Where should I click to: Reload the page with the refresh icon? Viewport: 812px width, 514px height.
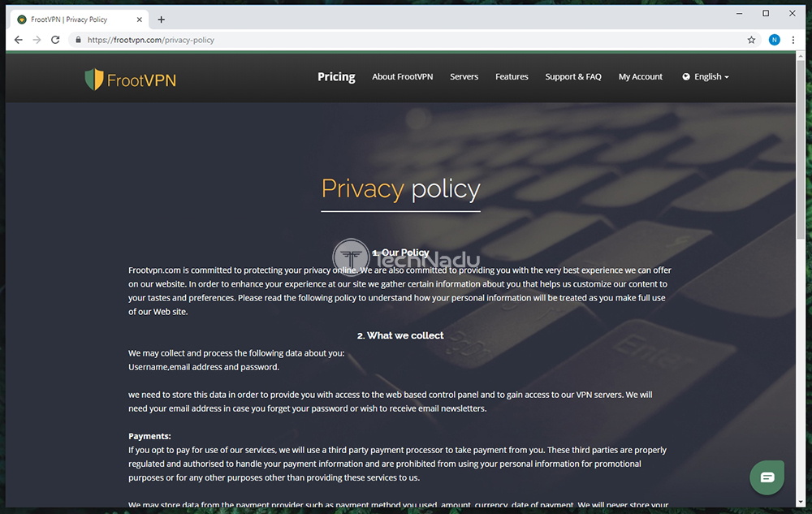tap(55, 40)
